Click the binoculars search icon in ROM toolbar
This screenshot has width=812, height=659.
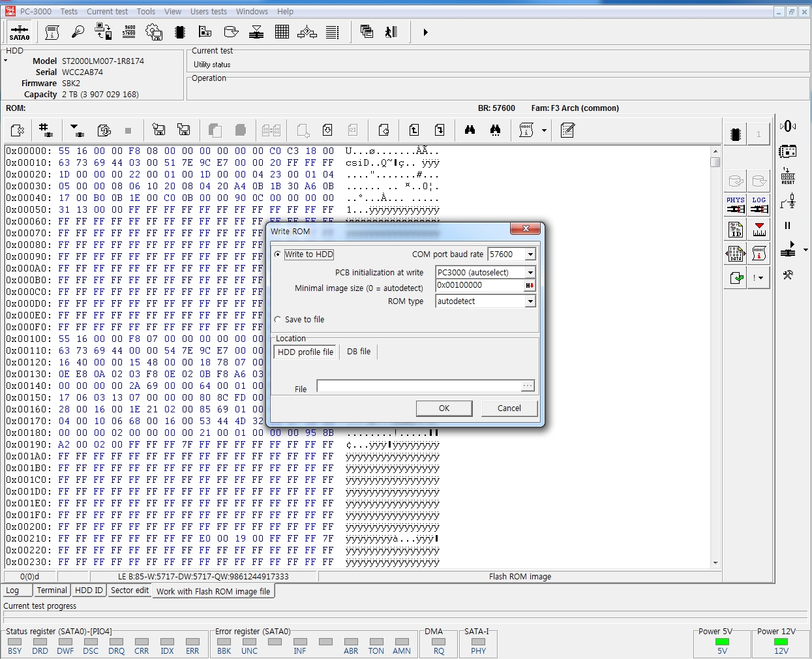(470, 130)
